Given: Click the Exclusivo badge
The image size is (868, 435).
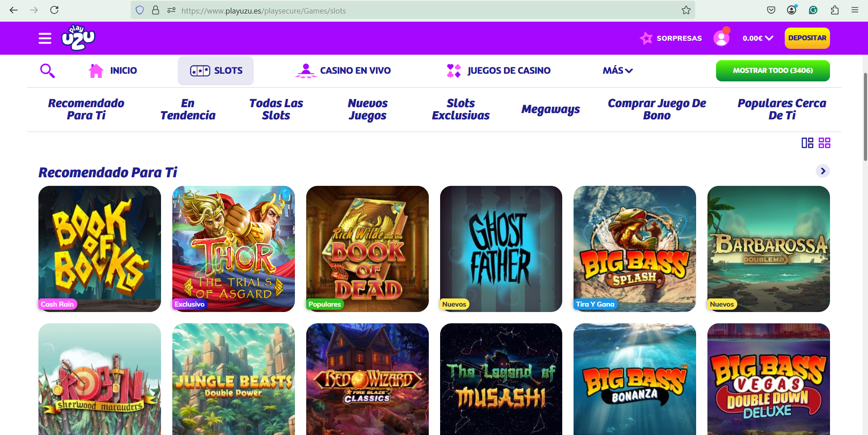Looking at the screenshot, I should (x=190, y=304).
